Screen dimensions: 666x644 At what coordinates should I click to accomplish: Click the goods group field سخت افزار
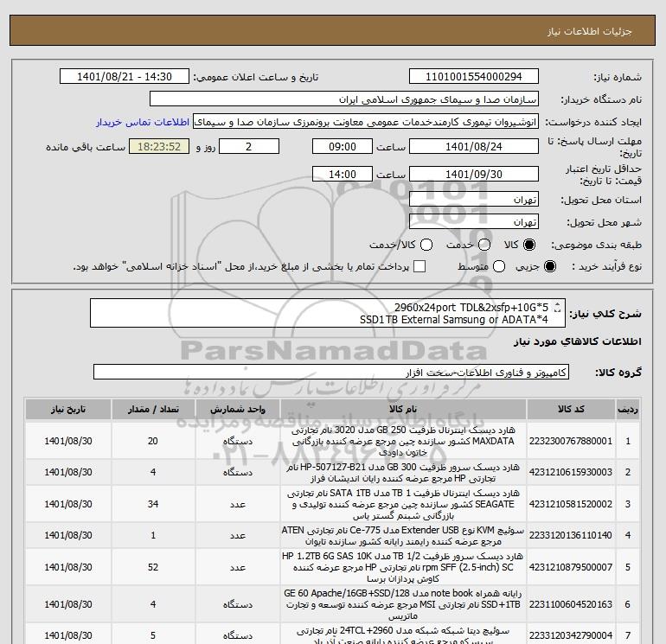(x=331, y=373)
